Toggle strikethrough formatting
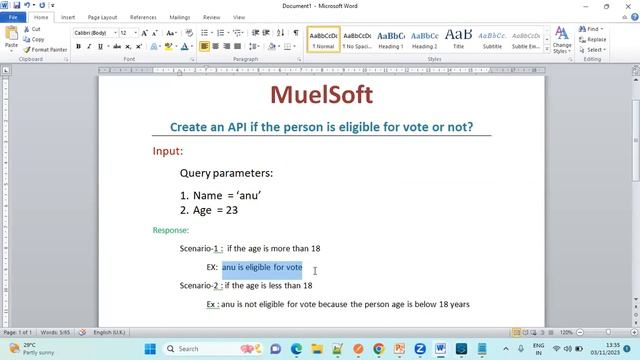Image resolution: width=640 pixels, height=360 pixels. [117, 47]
